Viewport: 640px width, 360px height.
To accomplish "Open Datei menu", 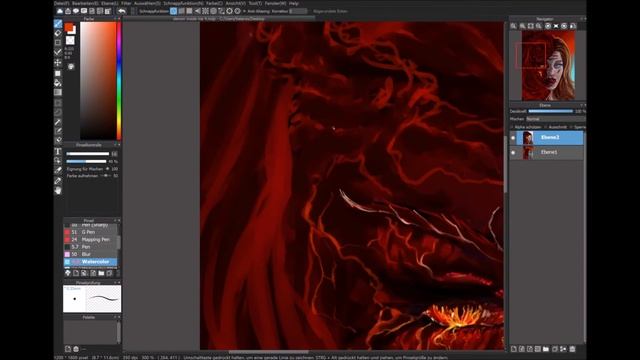I will pyautogui.click(x=62, y=3).
